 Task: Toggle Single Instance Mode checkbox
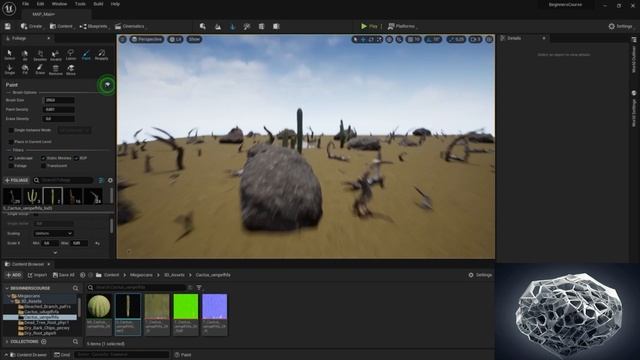click(x=11, y=130)
